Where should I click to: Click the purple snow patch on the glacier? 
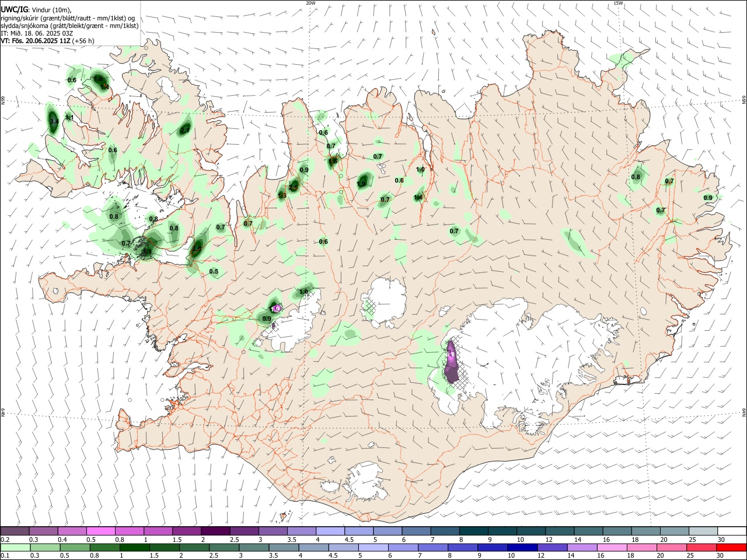[x=451, y=363]
